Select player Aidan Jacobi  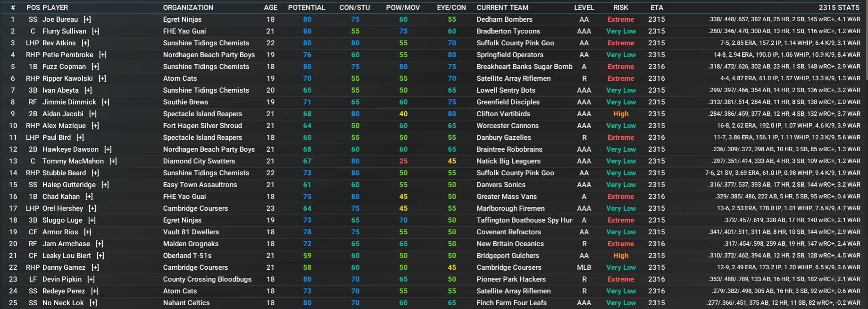[x=63, y=114]
